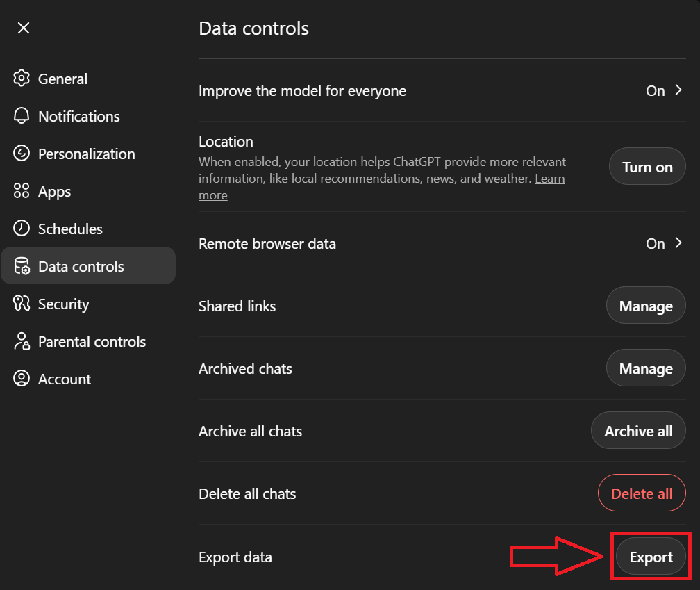The width and height of the screenshot is (700, 590).
Task: Click the Data controls database icon
Action: [22, 265]
